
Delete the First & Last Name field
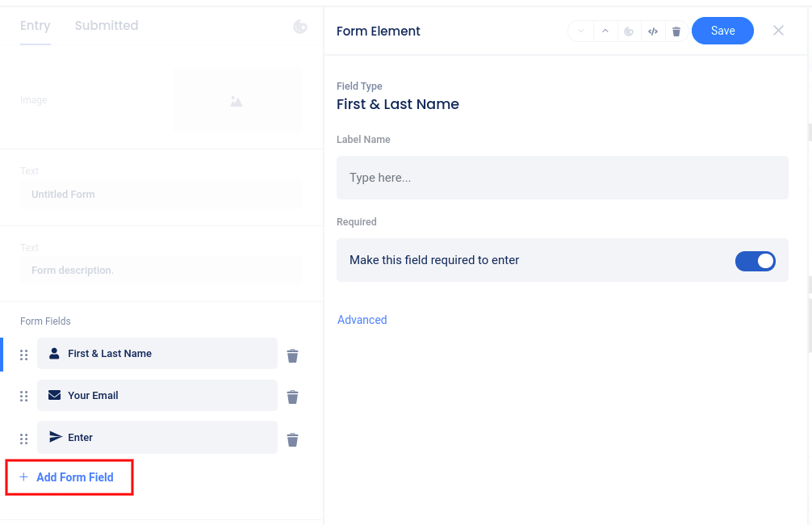pyautogui.click(x=293, y=355)
